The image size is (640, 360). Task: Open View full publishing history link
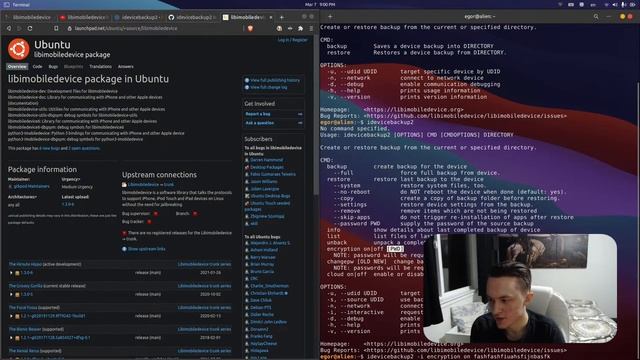(x=275, y=80)
